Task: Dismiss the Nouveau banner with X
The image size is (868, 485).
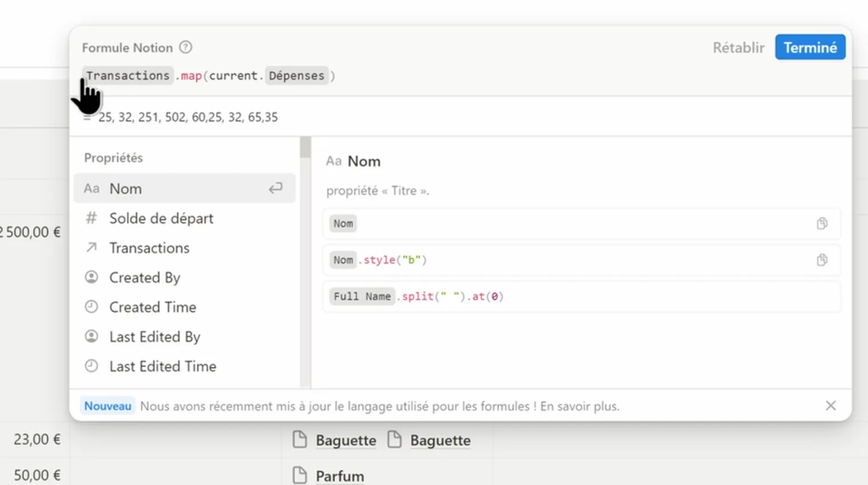Action: point(830,406)
